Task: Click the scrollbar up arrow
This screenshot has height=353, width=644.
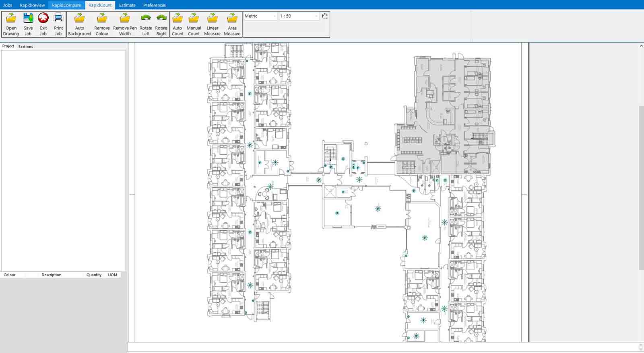Action: 641,46
